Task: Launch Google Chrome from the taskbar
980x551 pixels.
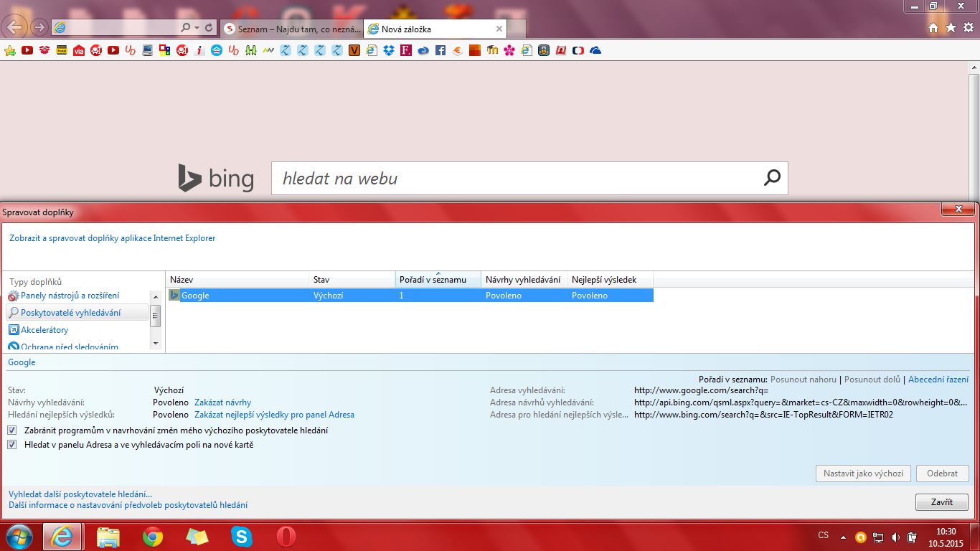Action: pos(153,537)
